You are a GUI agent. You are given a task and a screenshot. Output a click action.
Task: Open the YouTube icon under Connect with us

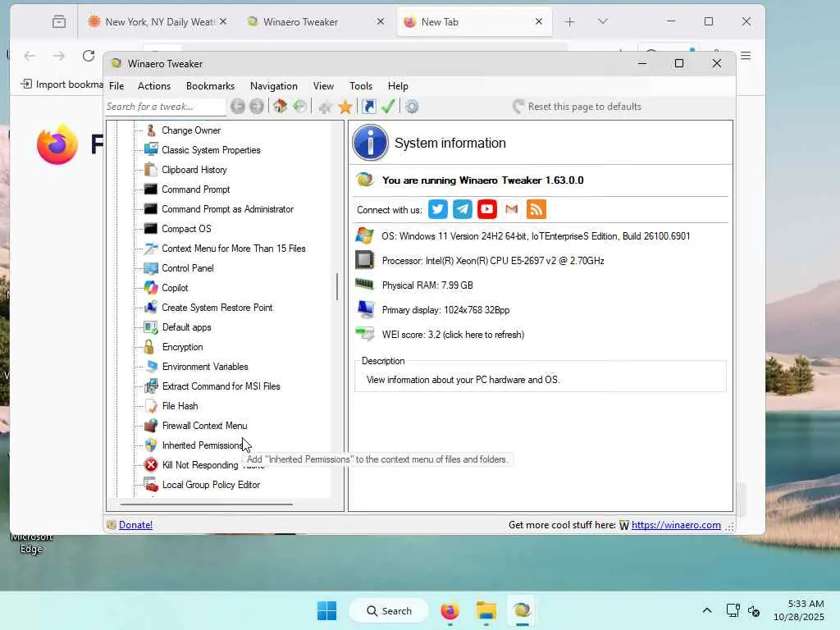tap(487, 209)
